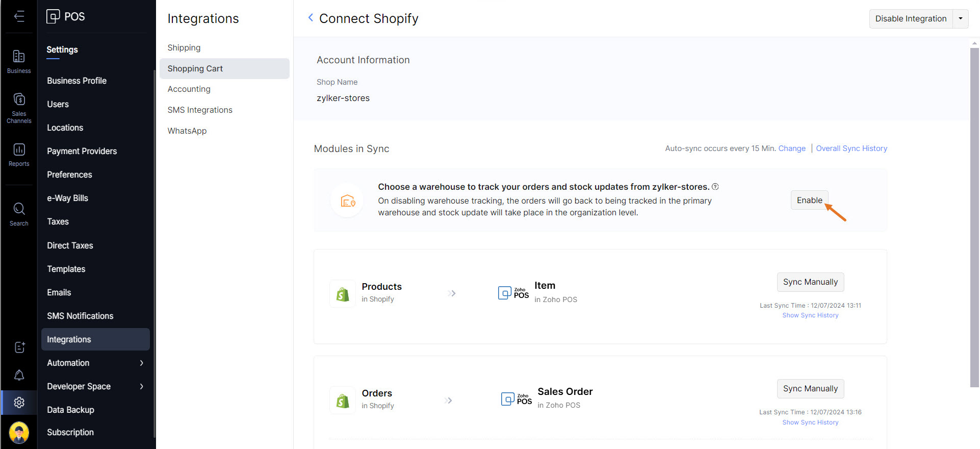This screenshot has width=980, height=449.
Task: Click the settings gear icon
Action: (x=19, y=403)
